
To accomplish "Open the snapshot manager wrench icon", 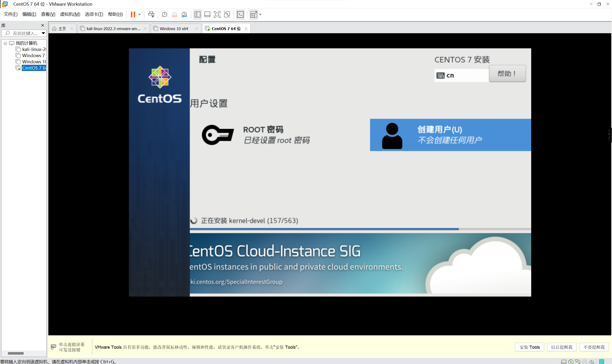I will coord(184,15).
